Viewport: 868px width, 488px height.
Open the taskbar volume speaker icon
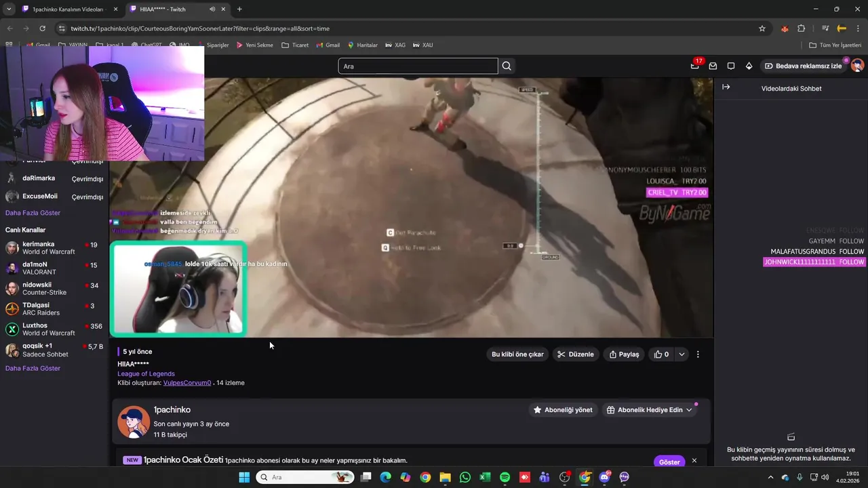tap(825, 477)
